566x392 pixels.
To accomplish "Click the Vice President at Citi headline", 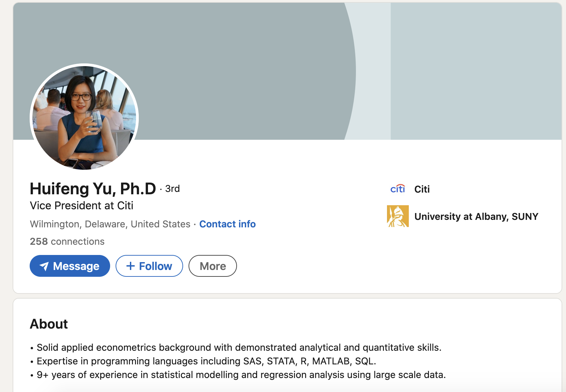I will 81,206.
